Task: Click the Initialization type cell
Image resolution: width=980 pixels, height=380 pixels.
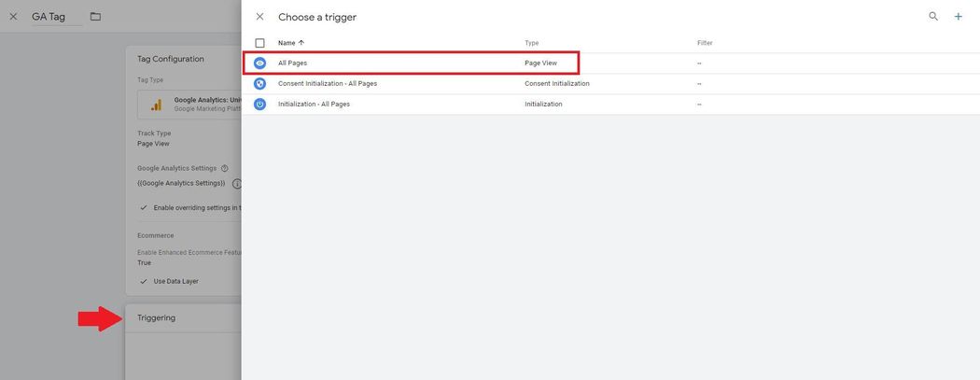Action: click(x=543, y=105)
